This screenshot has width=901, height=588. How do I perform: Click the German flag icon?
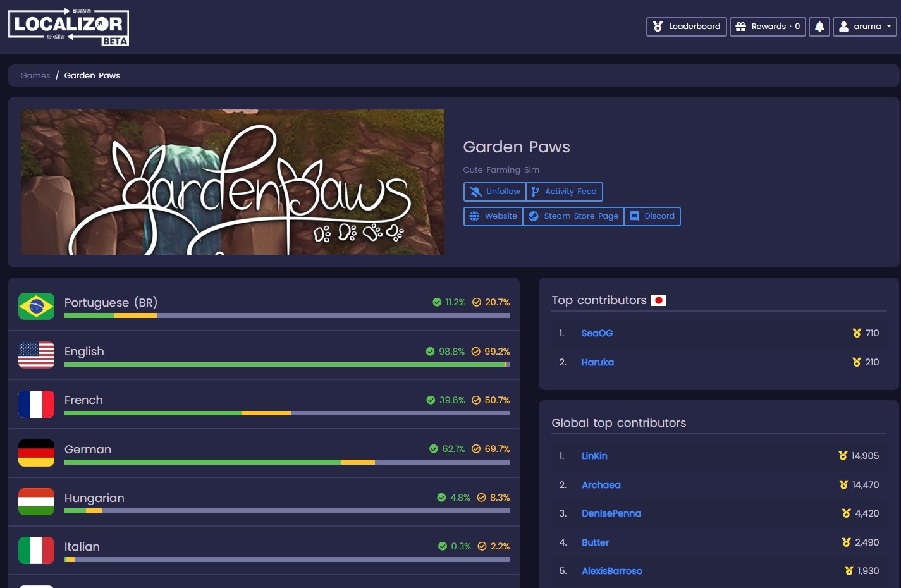click(36, 453)
